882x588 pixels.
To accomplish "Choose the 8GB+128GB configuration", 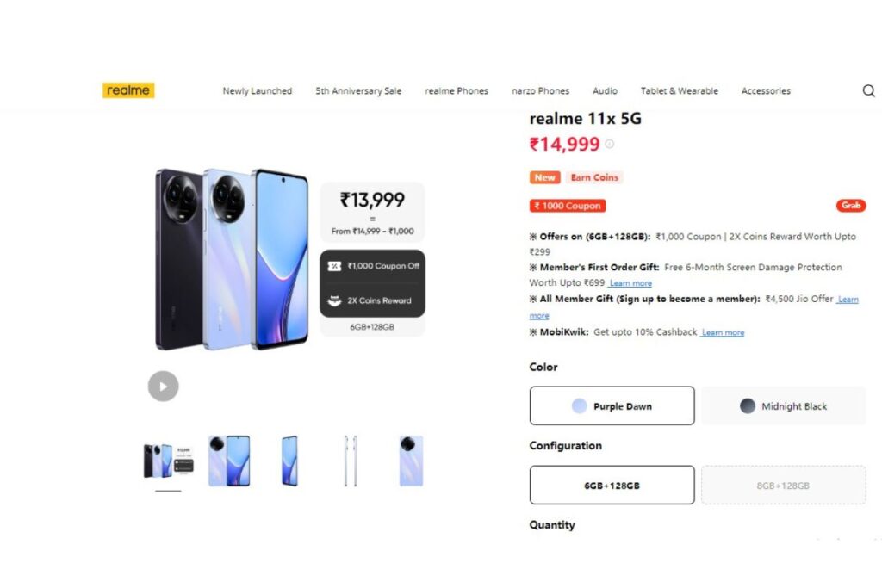I will coord(783,486).
